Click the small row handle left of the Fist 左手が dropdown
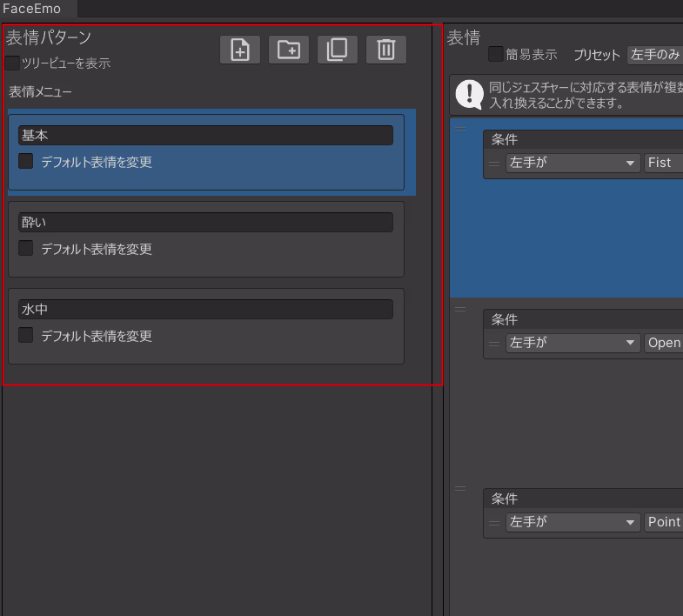683x616 pixels. click(x=494, y=164)
